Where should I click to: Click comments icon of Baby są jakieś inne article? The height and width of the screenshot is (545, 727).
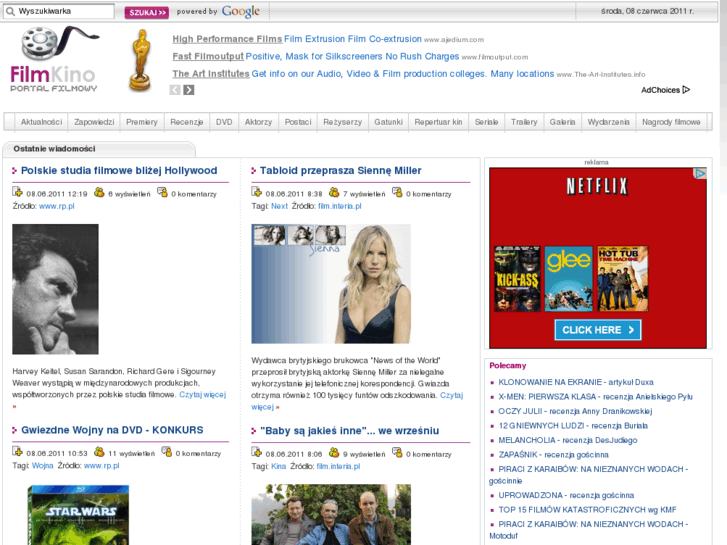pyautogui.click(x=397, y=452)
